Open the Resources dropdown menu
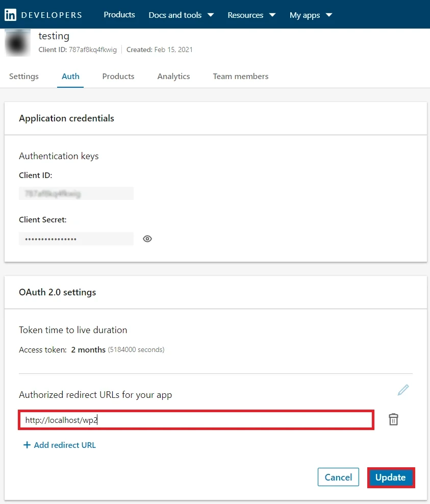The height and width of the screenshot is (504, 430). coord(251,15)
